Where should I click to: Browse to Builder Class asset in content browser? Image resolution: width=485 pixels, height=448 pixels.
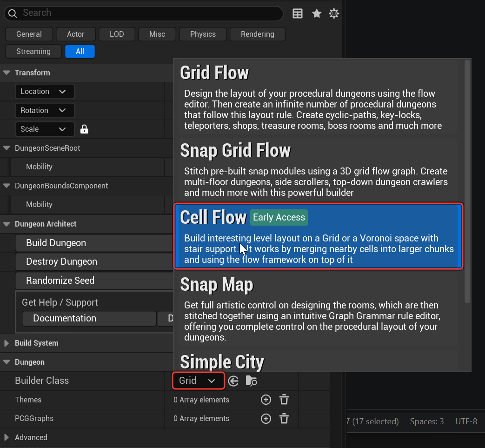point(251,381)
